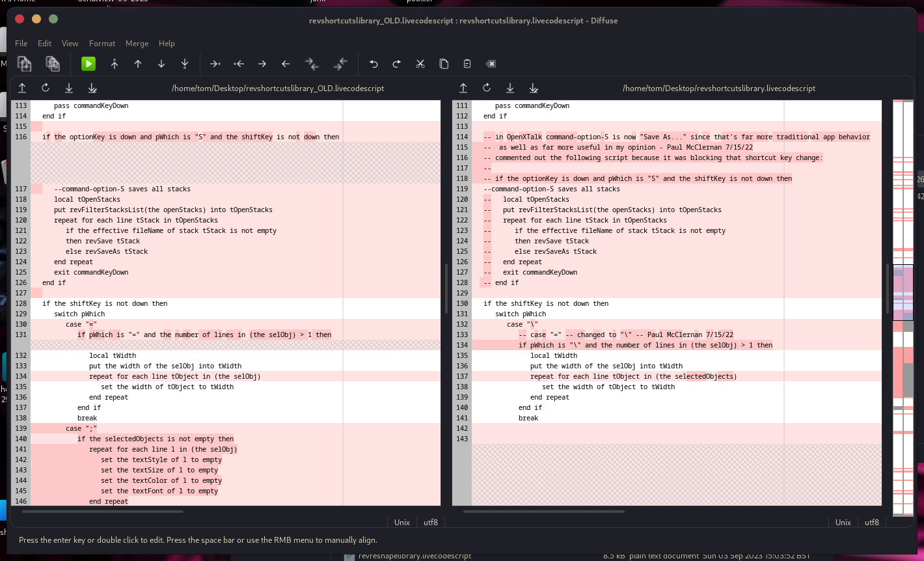Save left pane file as

tap(92, 88)
